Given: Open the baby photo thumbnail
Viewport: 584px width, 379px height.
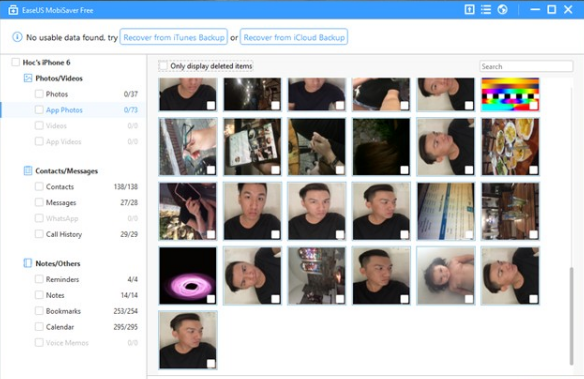Looking at the screenshot, I should pyautogui.click(x=446, y=276).
